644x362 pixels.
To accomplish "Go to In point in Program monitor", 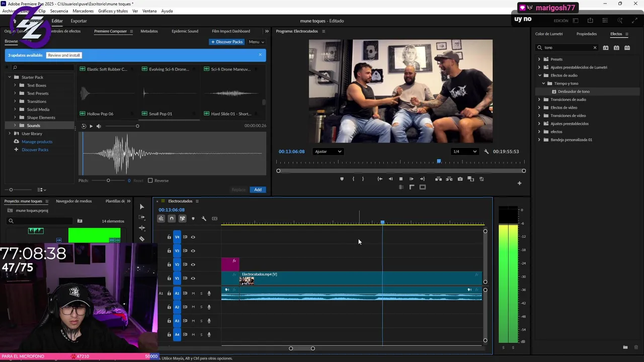I will [x=380, y=179].
